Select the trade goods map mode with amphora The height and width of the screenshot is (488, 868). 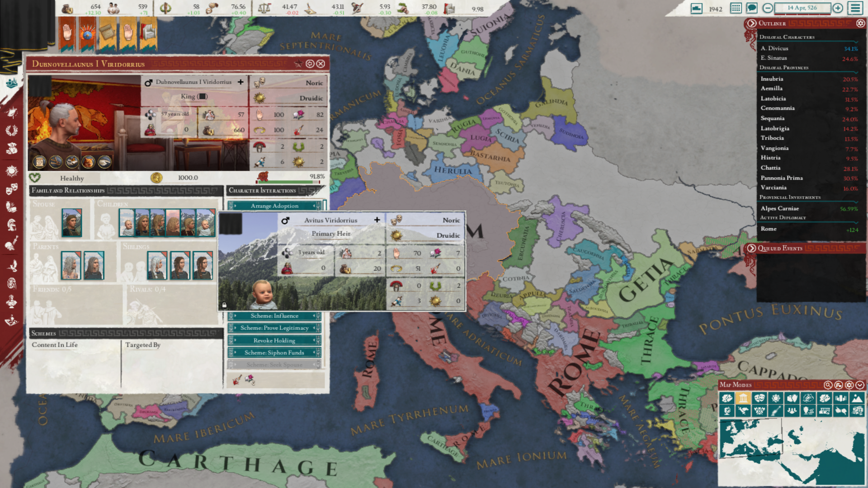tap(808, 411)
